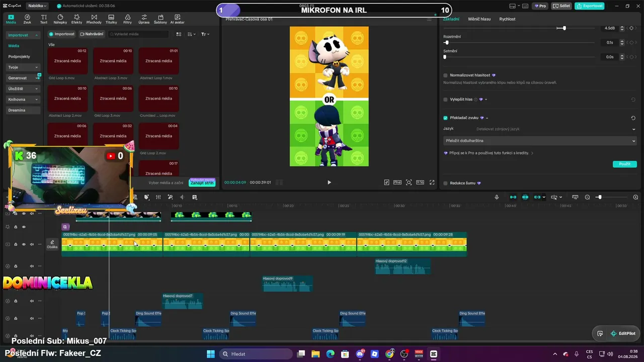The height and width of the screenshot is (362, 644).
Task: Zoom out the timeline with minus icon
Action: click(587, 197)
